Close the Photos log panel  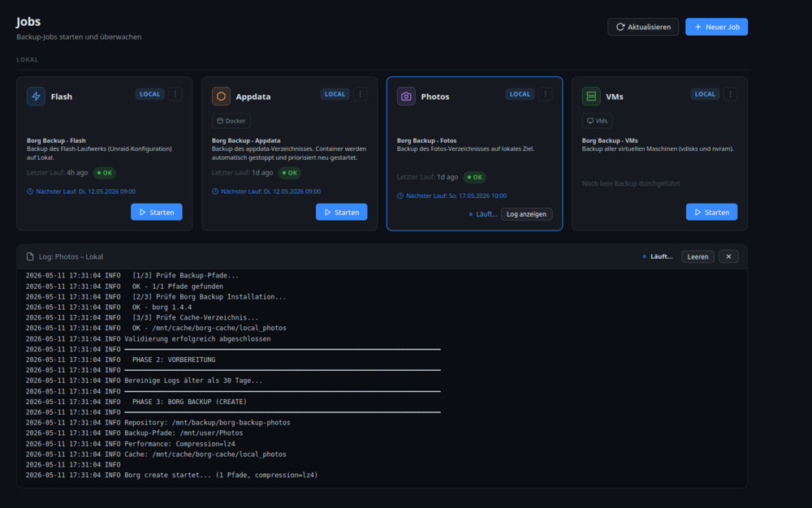tap(728, 256)
